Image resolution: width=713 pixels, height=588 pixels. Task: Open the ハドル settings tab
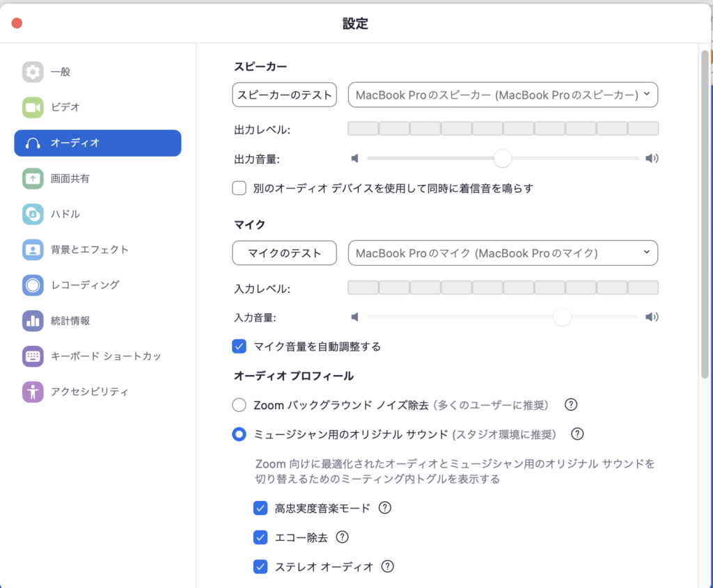97,214
